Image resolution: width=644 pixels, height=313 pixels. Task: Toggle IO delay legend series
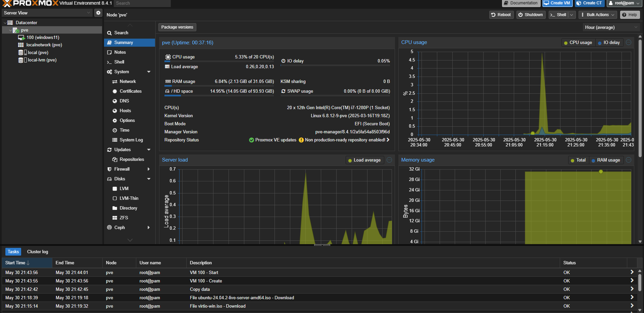[x=609, y=43]
